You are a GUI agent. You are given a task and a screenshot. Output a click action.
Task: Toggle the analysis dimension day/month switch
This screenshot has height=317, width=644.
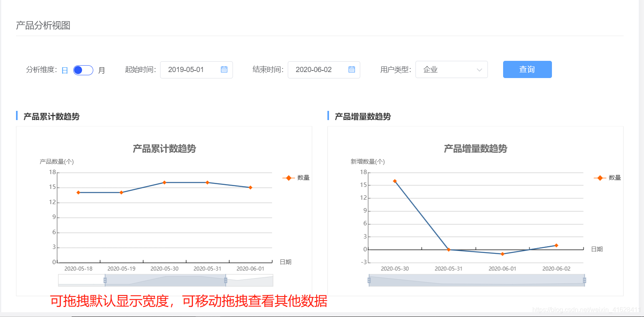pos(83,70)
